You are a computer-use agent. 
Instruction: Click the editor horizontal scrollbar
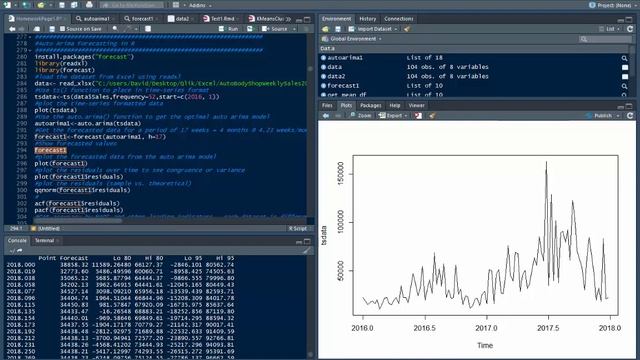coord(78,221)
